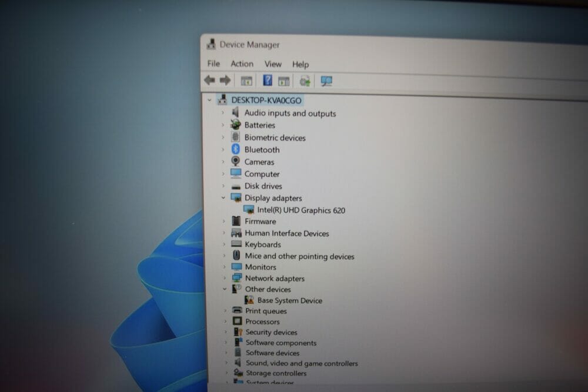Select the Base System Device text
588x392 pixels.
[x=290, y=300]
